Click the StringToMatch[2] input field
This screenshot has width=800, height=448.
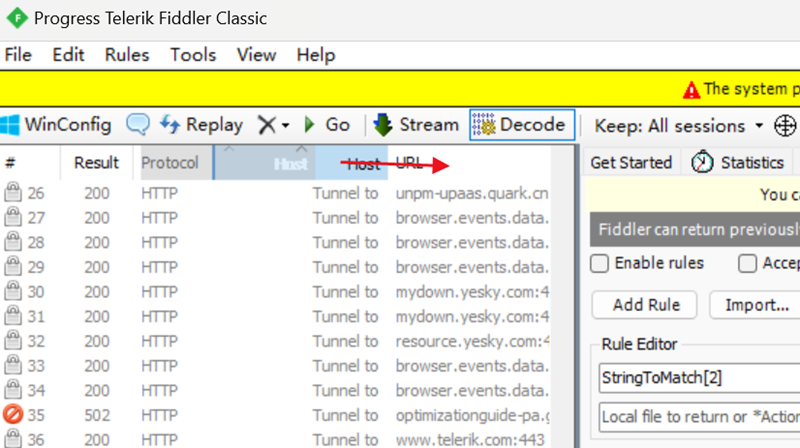tap(699, 378)
